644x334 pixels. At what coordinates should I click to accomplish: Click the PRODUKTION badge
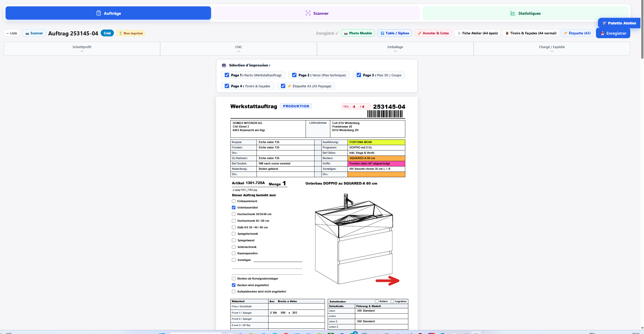pos(296,106)
